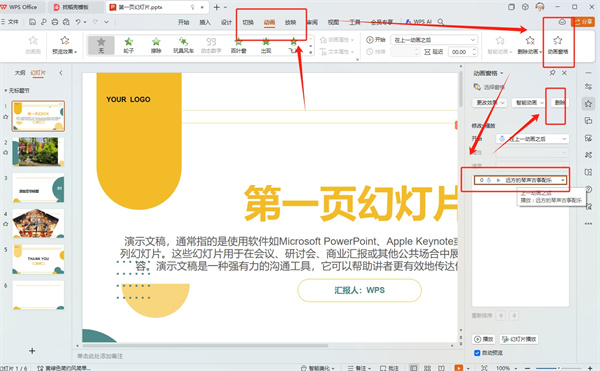The height and width of the screenshot is (371, 600).
Task: Open 智能动画 dropdown in animation pane
Action: point(530,103)
